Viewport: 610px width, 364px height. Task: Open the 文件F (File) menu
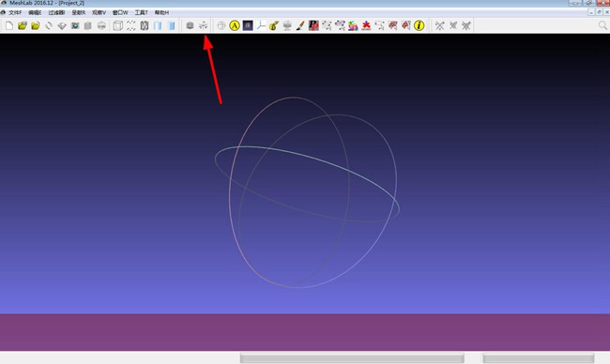pyautogui.click(x=15, y=12)
